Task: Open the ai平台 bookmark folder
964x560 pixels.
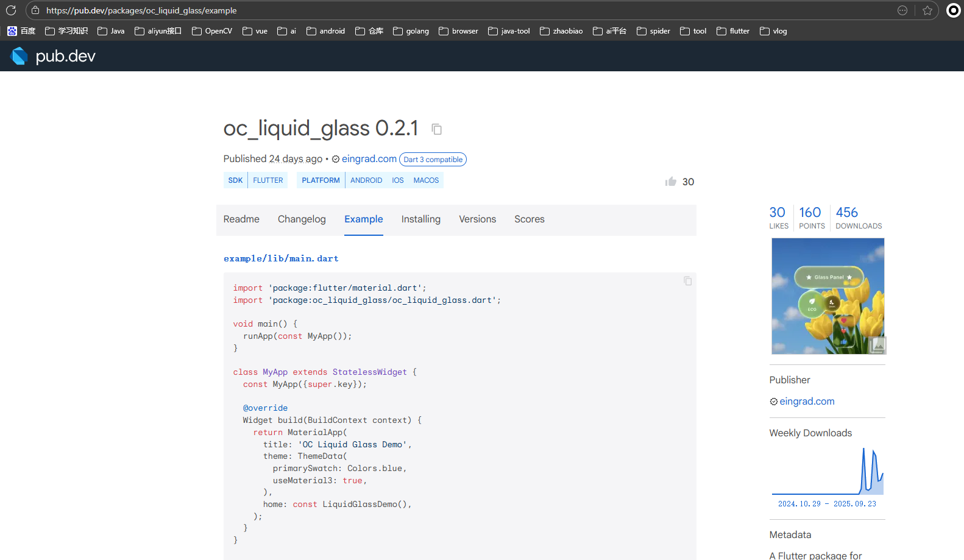Action: (x=609, y=31)
